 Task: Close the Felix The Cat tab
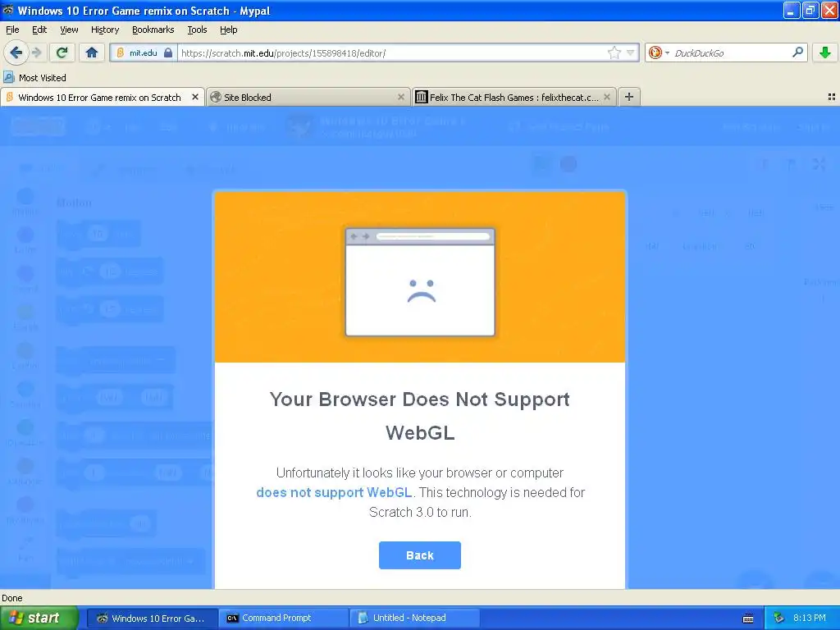click(x=606, y=97)
